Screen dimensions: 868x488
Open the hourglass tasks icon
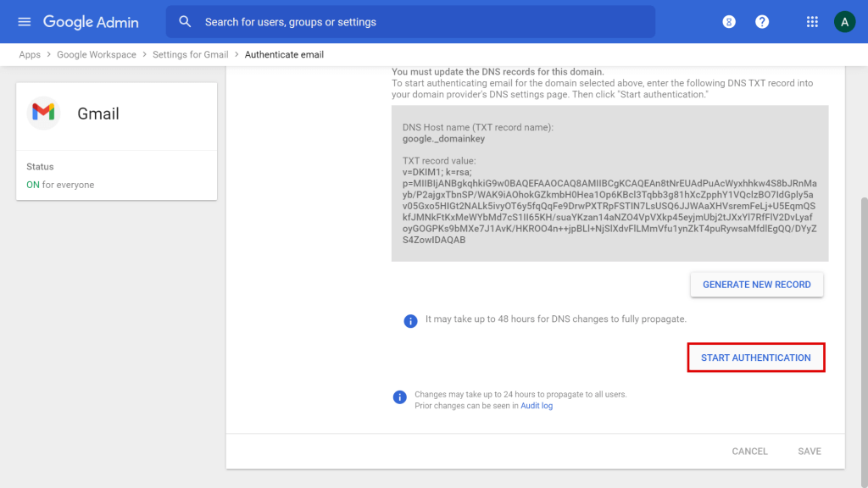coord(728,21)
